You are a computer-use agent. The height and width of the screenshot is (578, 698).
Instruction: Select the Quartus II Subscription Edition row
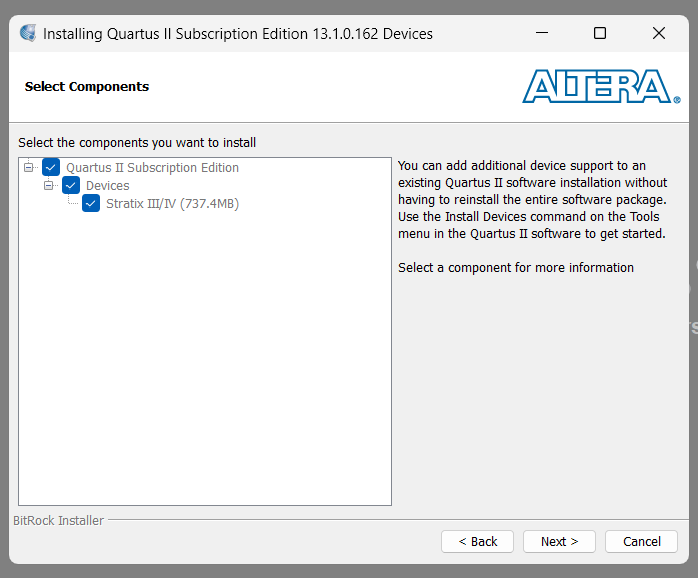click(152, 167)
